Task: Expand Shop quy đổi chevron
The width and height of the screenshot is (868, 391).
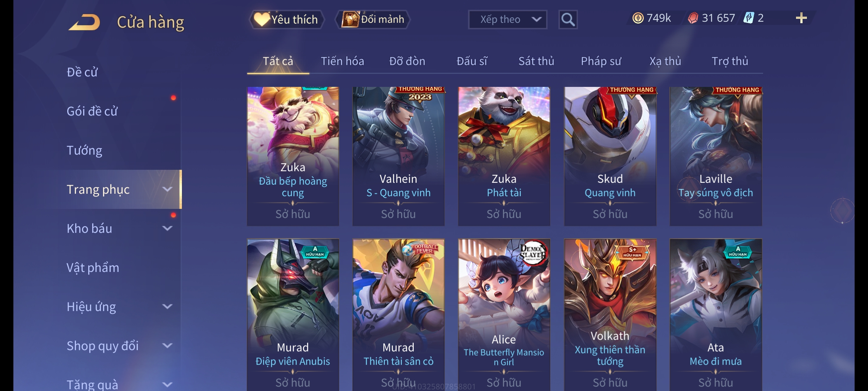Action: [167, 346]
